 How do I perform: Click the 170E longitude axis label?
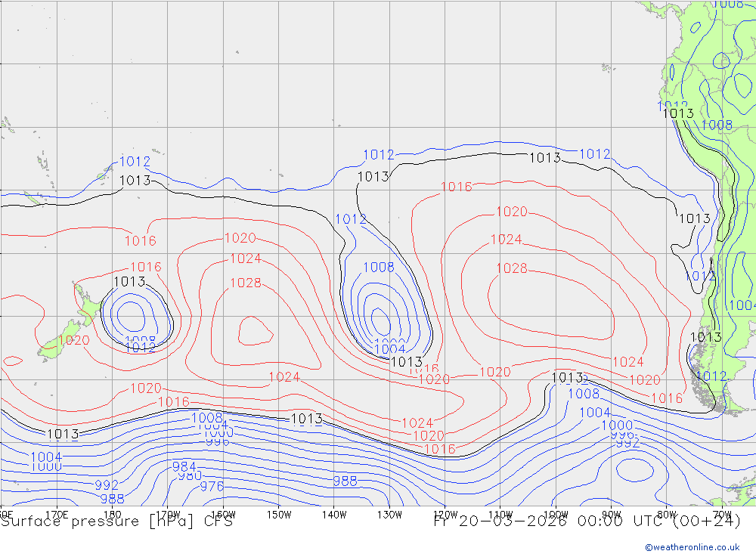(57, 514)
